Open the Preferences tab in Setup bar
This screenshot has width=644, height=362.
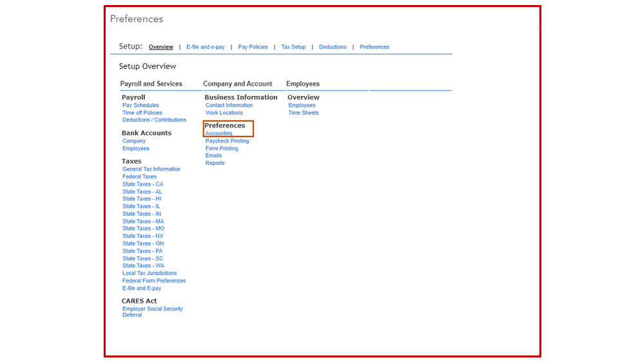click(374, 47)
